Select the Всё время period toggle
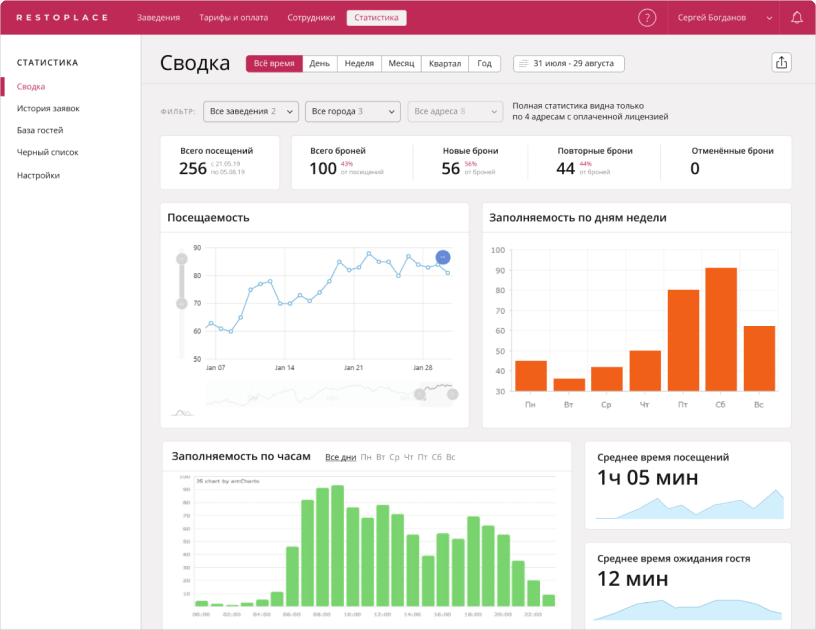The width and height of the screenshot is (816, 630). [274, 63]
